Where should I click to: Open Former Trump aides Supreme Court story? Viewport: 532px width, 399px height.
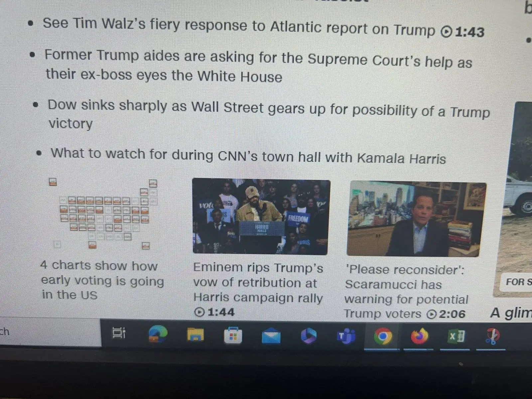[x=258, y=66]
